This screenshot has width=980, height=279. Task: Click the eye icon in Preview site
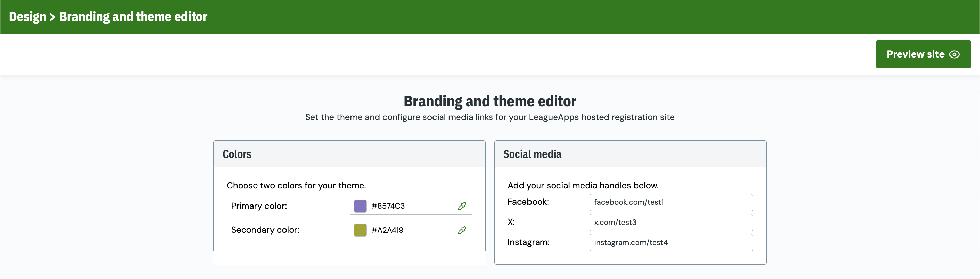click(954, 54)
